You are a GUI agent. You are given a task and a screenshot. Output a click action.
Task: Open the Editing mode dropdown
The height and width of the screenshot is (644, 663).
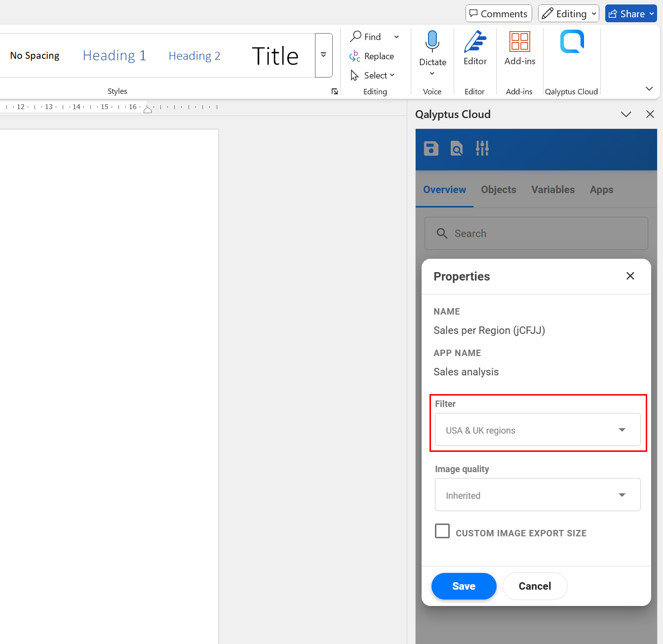point(568,14)
